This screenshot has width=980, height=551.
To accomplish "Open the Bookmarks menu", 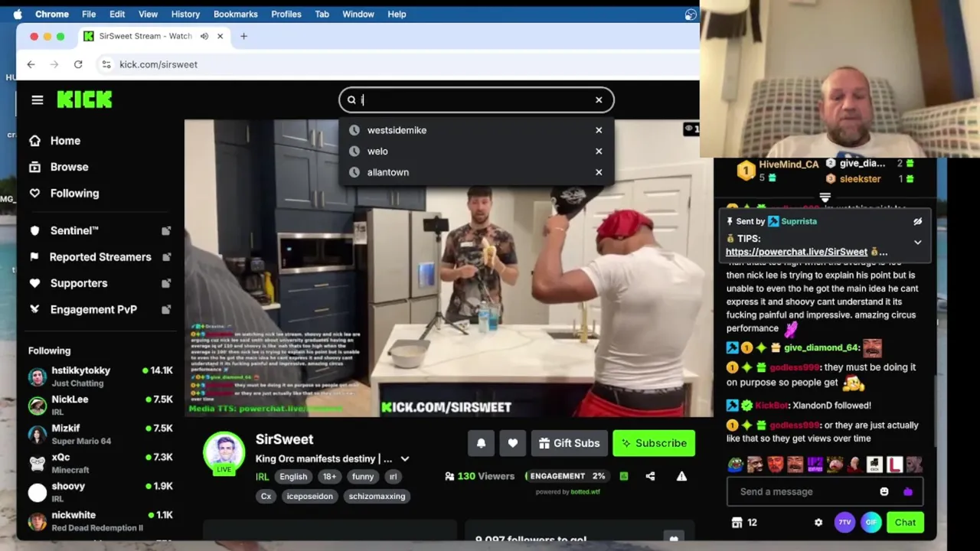I will click(235, 14).
